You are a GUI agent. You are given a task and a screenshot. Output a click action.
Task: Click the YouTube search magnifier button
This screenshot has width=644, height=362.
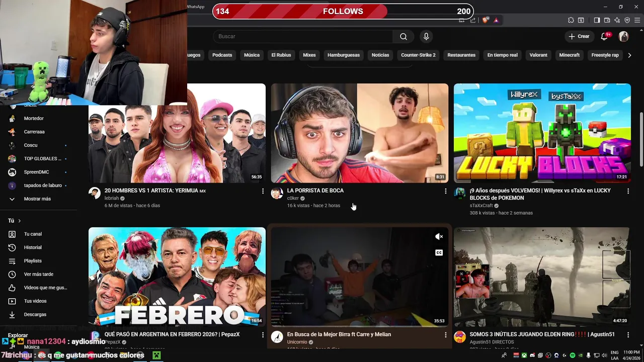[404, 36]
